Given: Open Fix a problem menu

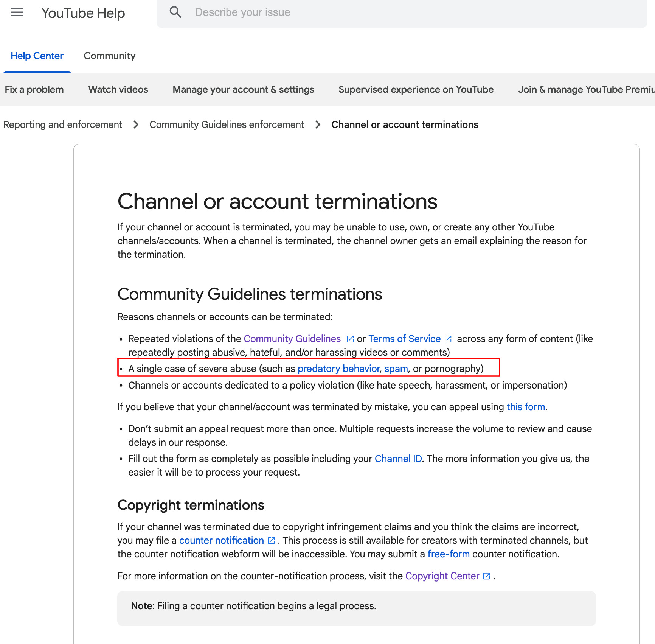Looking at the screenshot, I should (x=34, y=89).
